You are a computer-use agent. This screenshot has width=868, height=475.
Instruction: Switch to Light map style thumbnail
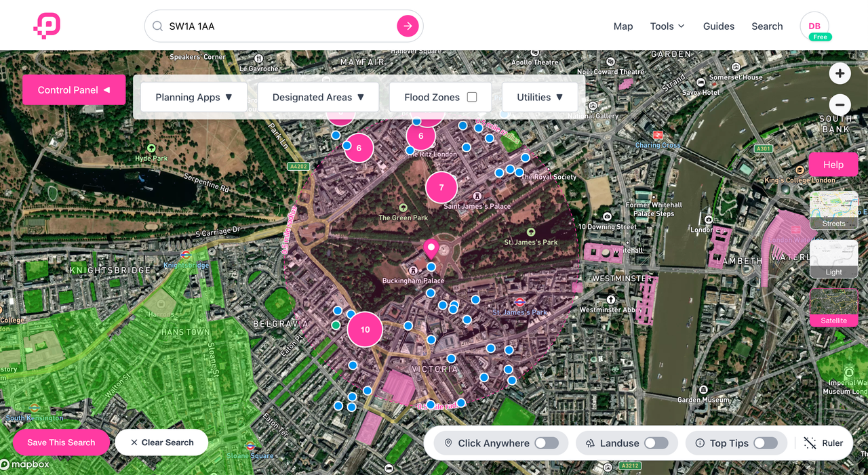click(x=834, y=259)
